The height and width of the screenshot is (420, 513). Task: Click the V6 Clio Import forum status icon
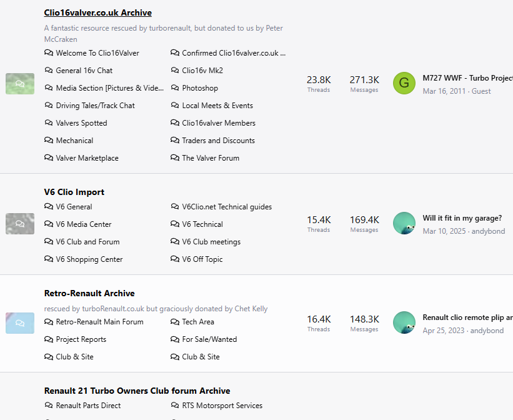(x=20, y=224)
